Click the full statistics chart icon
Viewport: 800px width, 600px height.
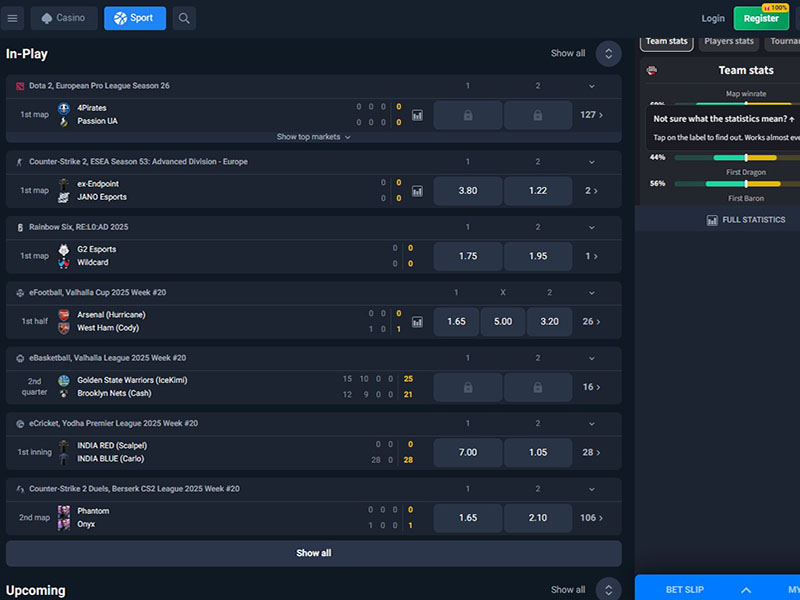pos(712,220)
